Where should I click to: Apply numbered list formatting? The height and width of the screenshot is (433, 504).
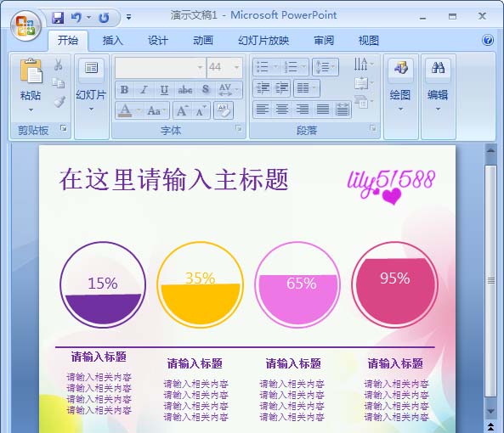291,67
